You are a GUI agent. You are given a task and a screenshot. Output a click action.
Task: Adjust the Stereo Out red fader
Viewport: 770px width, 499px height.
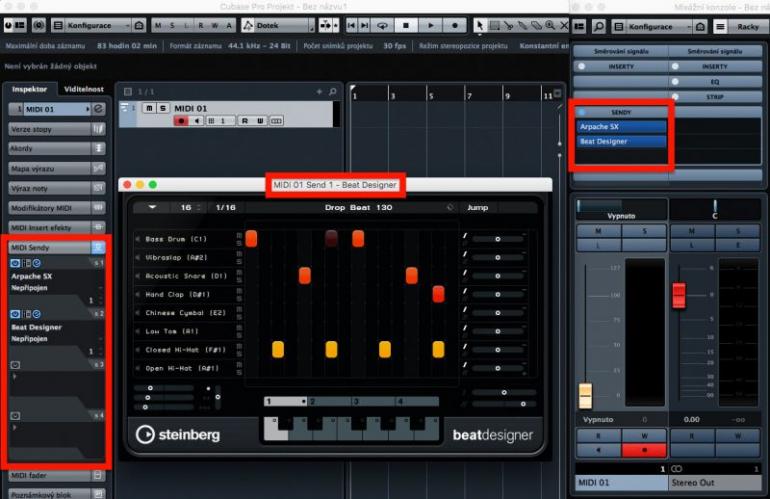679,296
